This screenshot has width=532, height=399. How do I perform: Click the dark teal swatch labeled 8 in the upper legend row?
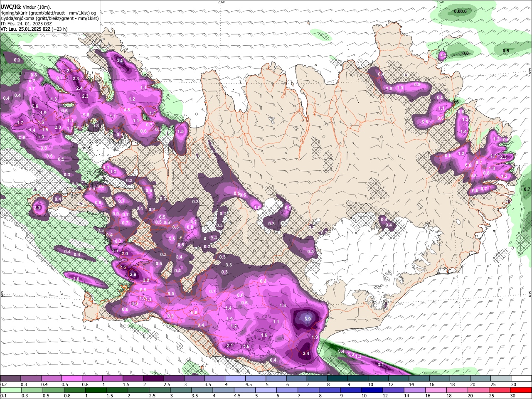337,379
